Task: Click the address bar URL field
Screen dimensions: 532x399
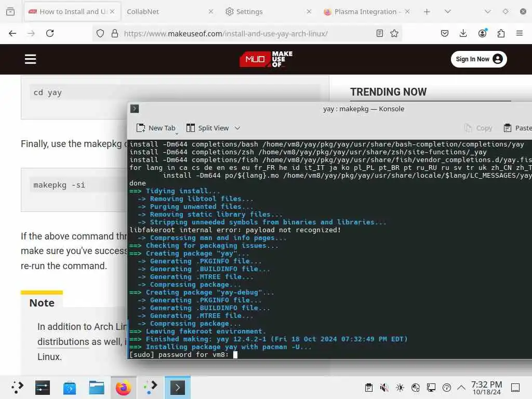Action: (247, 34)
